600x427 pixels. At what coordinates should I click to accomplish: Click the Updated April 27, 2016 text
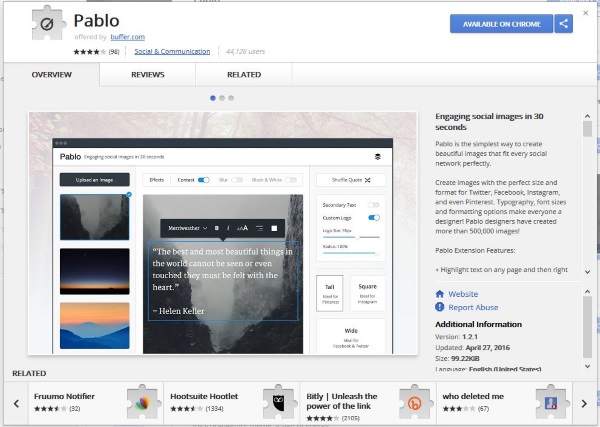(x=473, y=347)
